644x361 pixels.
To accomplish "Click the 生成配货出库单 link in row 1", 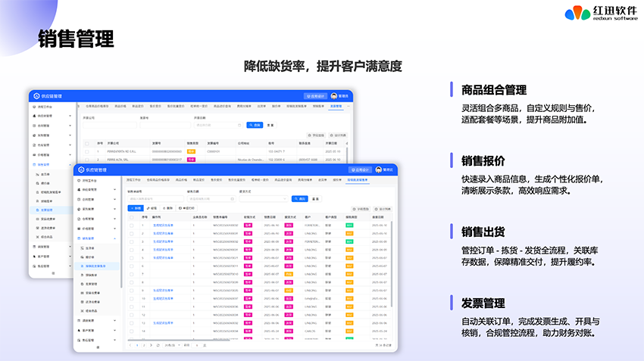I will click(x=163, y=226).
